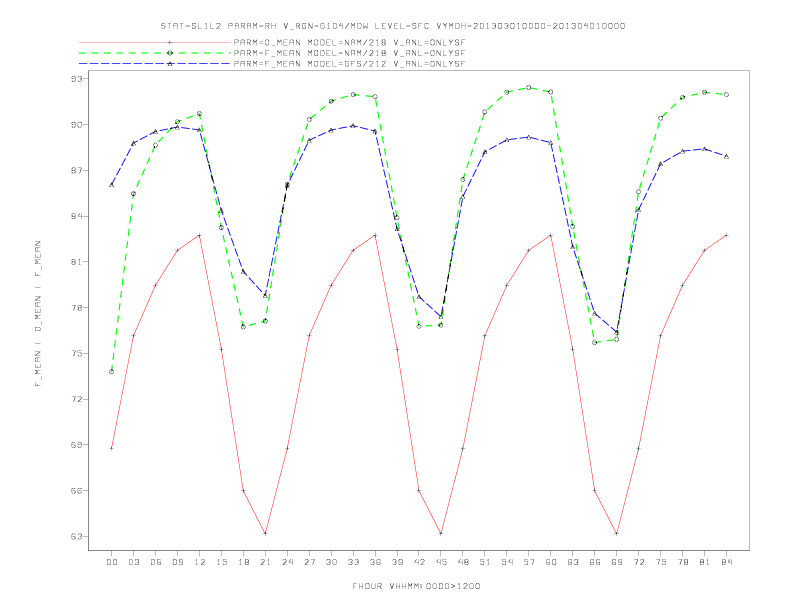Click the blue triangle data point at hour 00
The width and height of the screenshot is (792, 612).
tap(112, 185)
